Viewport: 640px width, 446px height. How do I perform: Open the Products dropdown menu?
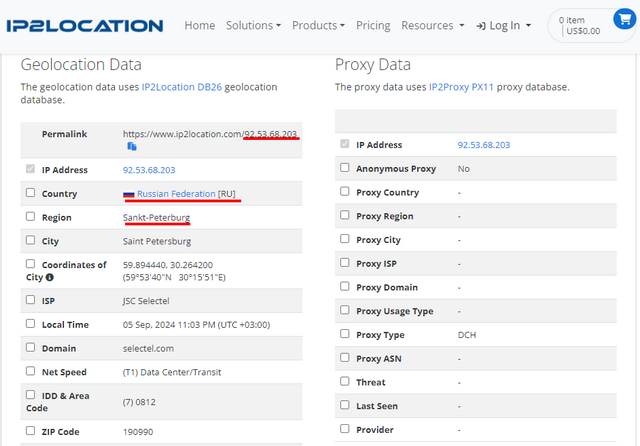[318, 25]
